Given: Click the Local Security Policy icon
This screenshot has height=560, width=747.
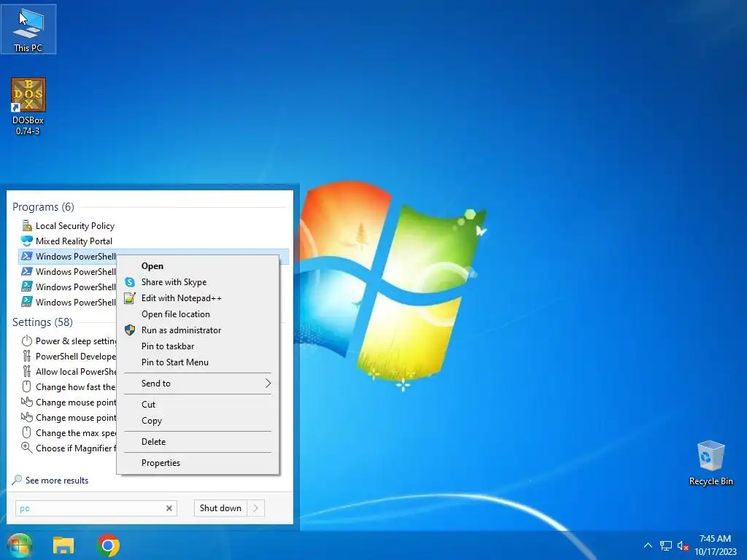Looking at the screenshot, I should [27, 225].
